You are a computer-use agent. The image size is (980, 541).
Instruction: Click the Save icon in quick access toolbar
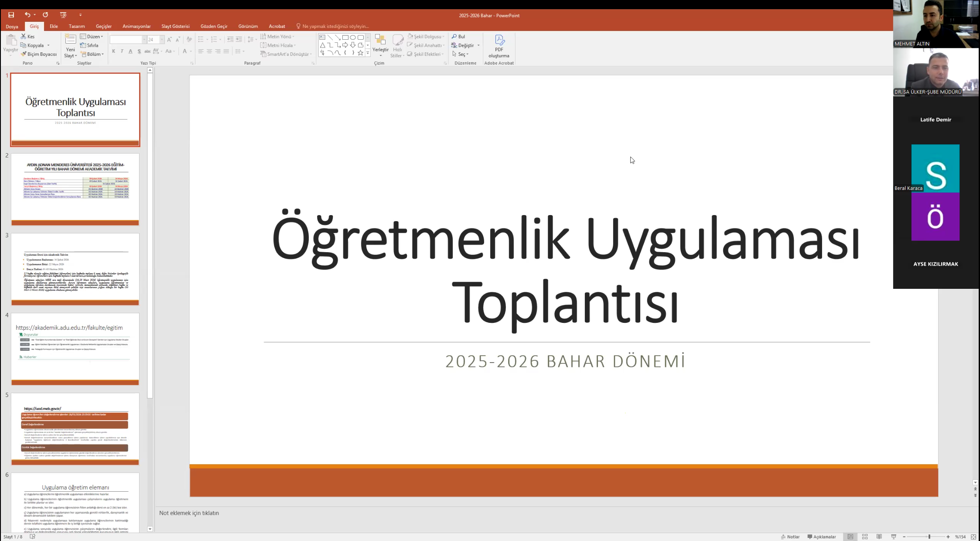(11, 15)
